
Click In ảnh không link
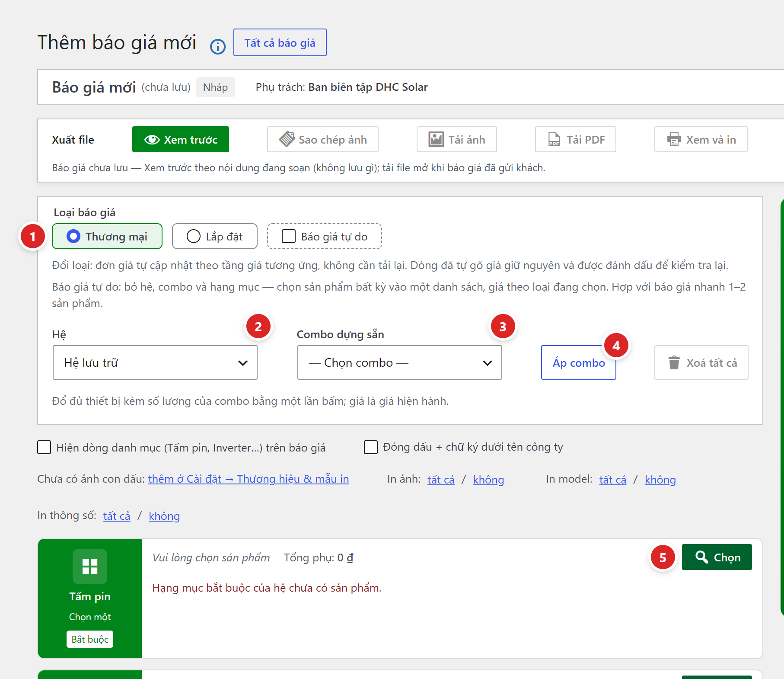click(x=488, y=480)
